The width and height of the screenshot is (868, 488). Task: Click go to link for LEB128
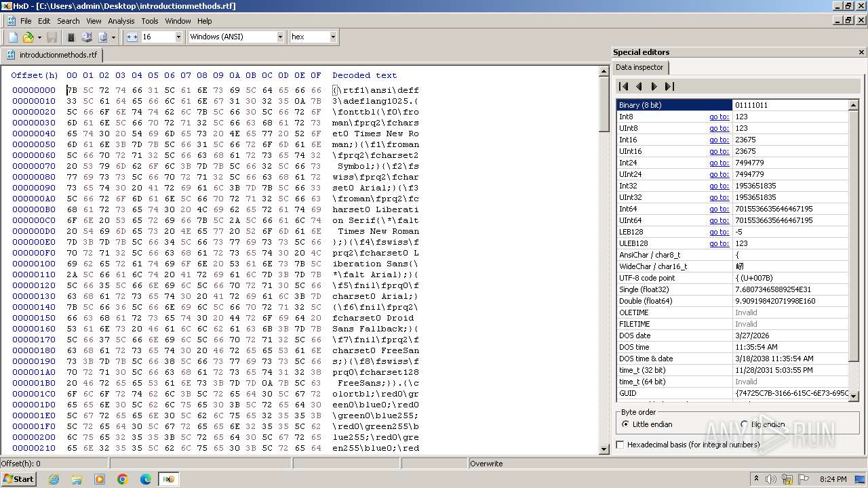pyautogui.click(x=719, y=232)
